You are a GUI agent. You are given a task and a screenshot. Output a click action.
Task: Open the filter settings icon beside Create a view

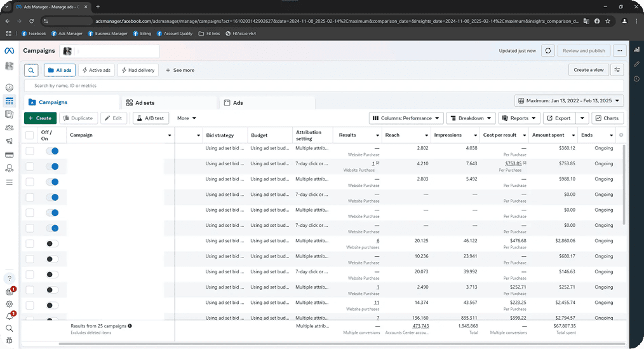617,70
